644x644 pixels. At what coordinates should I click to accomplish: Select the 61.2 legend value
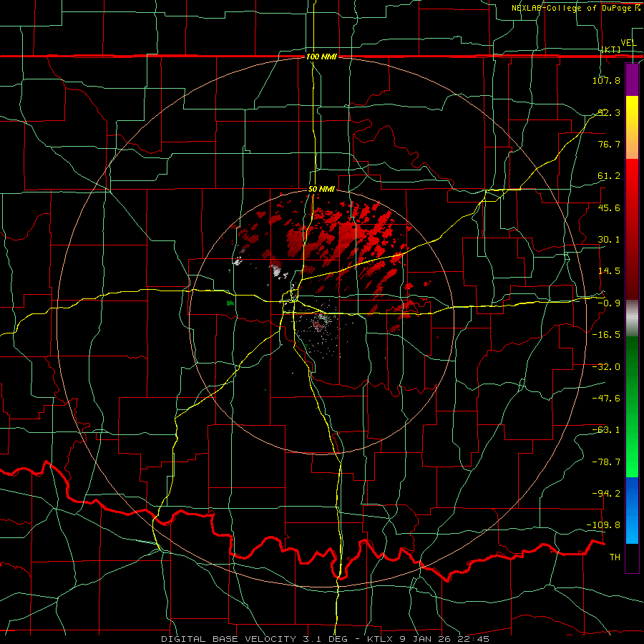click(x=609, y=176)
